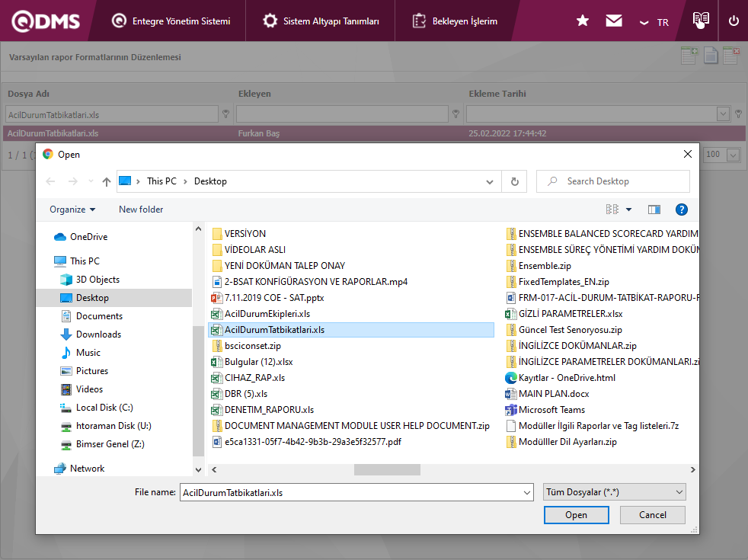Click the dialog help question mark icon

coord(682,210)
